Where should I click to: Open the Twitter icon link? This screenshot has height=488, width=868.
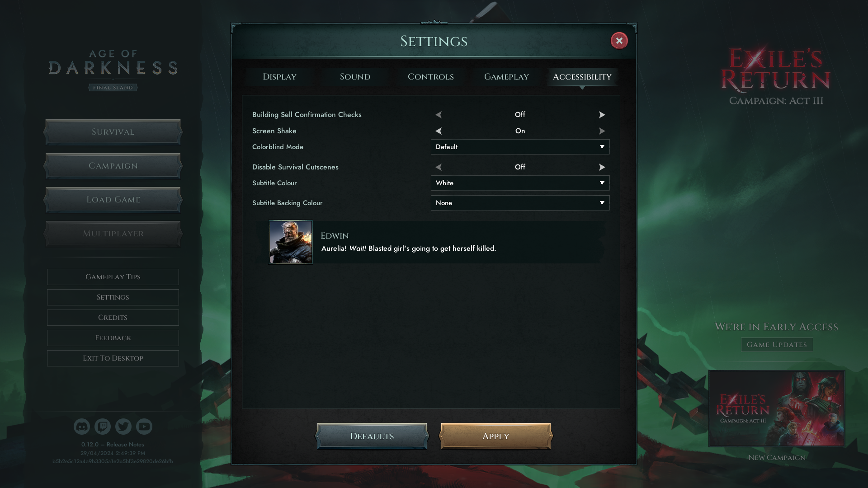point(123,426)
